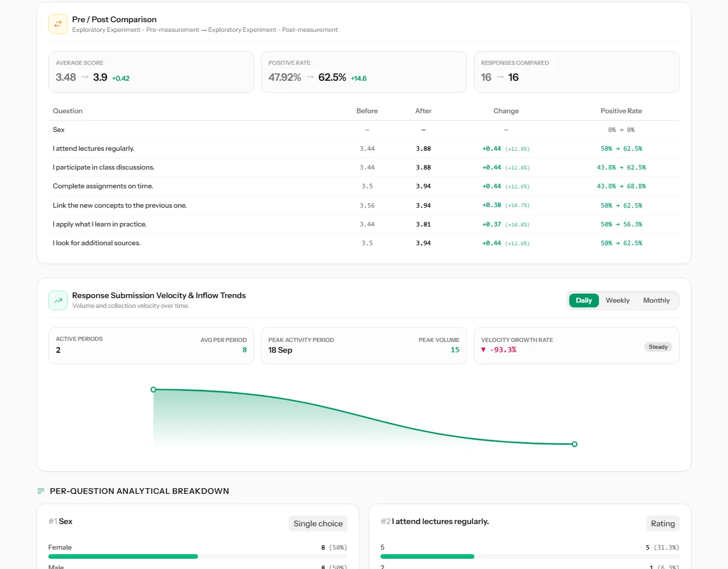Click the rating 5 progress bar
This screenshot has width=728, height=569.
pos(530,556)
